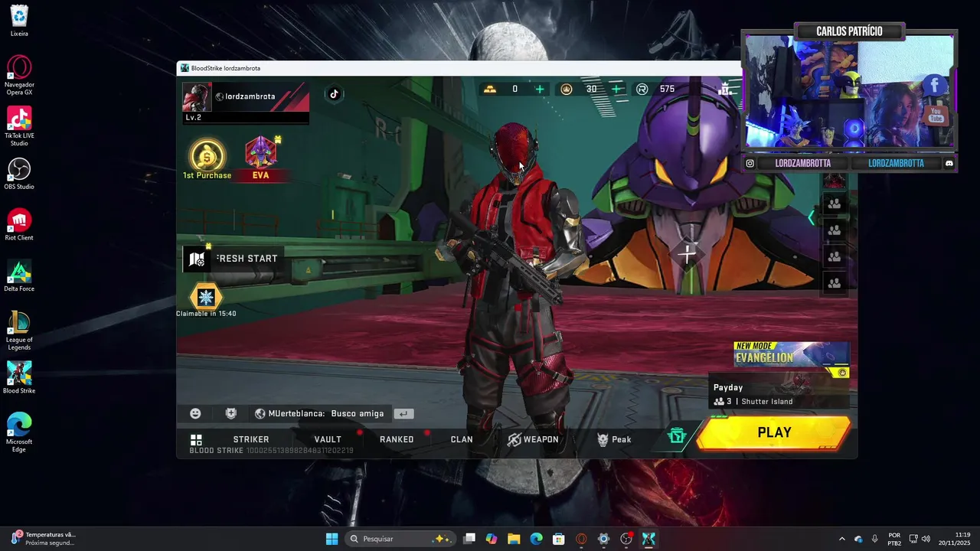Open the Temperaturas weather widget
The width and height of the screenshot is (980, 551).
[44, 538]
